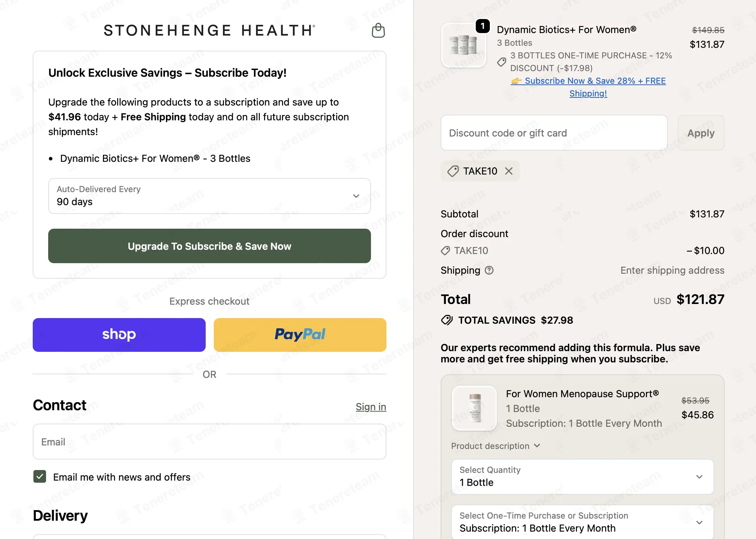Expand the Product description section
The image size is (756, 539).
495,446
